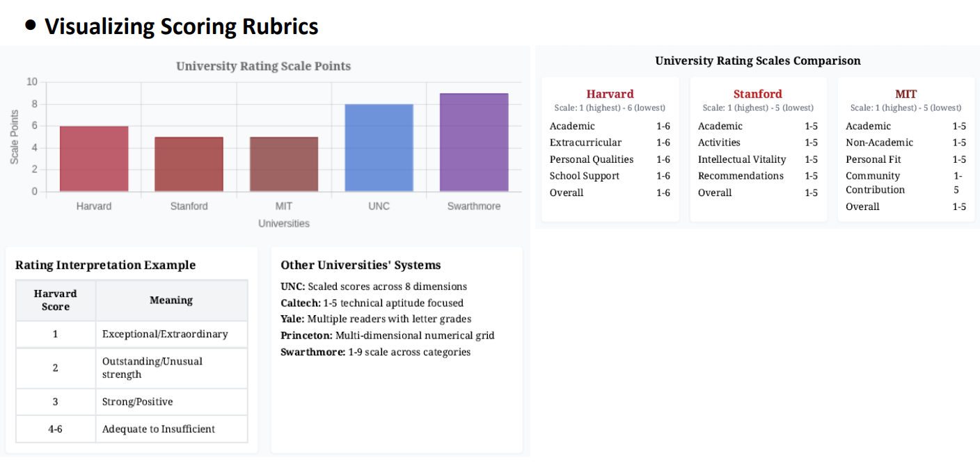Click the "Universities" x-axis title

(284, 223)
